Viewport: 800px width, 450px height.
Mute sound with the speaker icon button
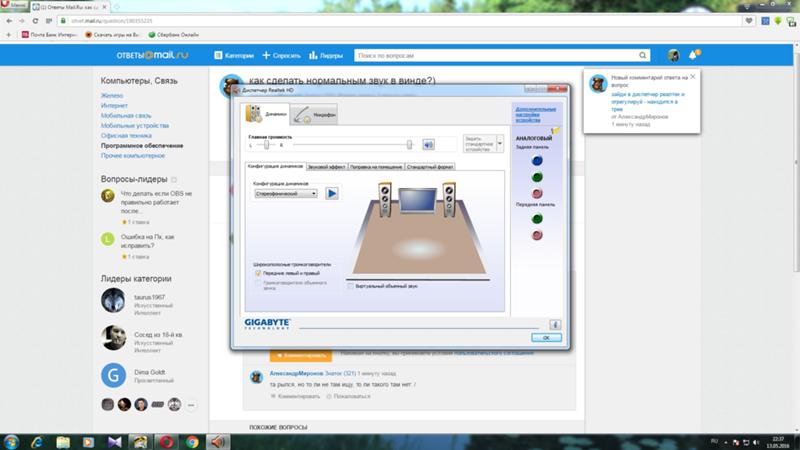[428, 145]
